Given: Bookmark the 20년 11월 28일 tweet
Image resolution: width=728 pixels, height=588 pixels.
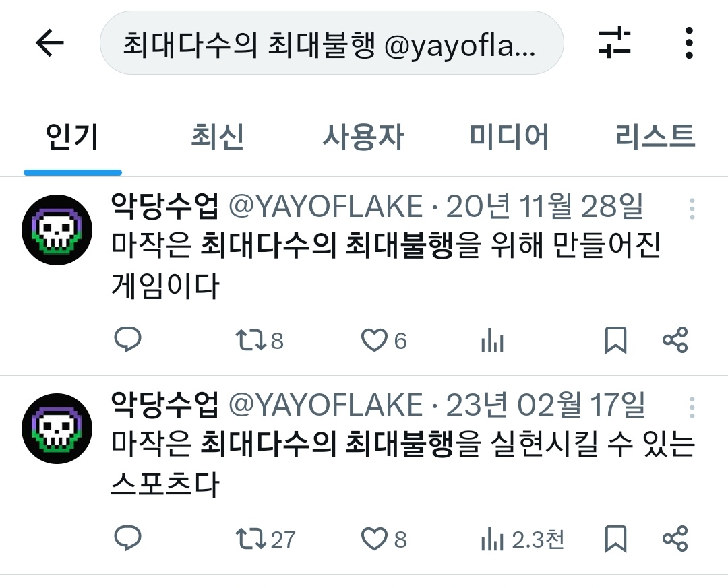Looking at the screenshot, I should point(615,340).
